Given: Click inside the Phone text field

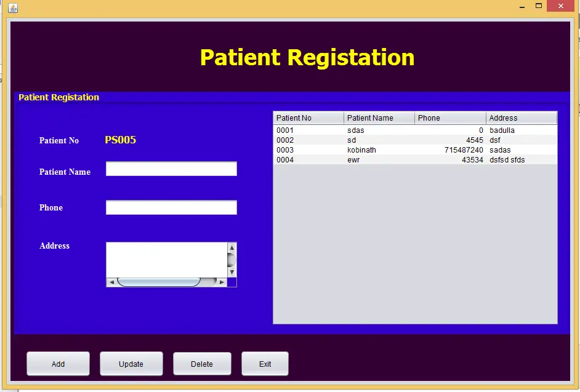Looking at the screenshot, I should click(171, 207).
